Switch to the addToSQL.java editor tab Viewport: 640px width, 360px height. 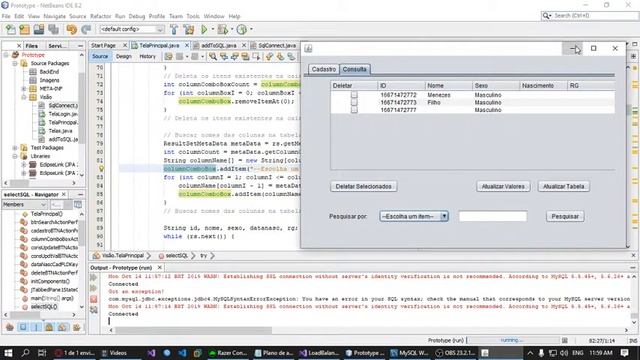click(218, 45)
